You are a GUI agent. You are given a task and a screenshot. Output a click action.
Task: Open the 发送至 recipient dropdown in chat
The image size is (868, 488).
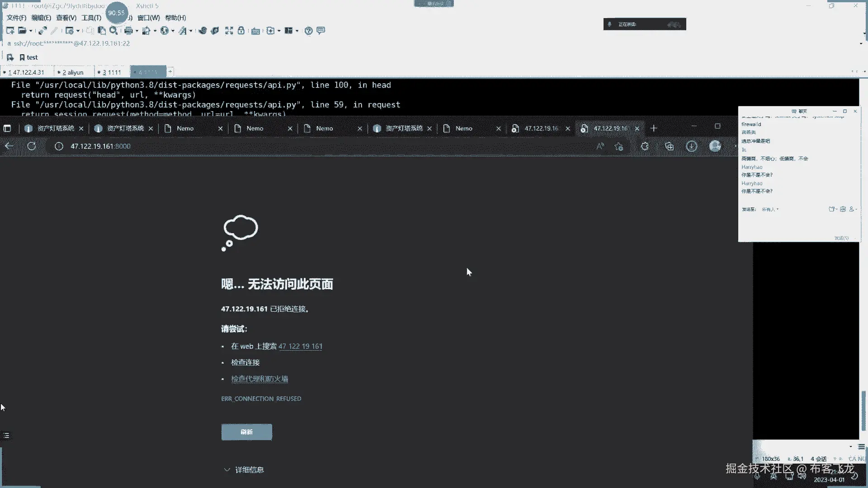tap(770, 210)
